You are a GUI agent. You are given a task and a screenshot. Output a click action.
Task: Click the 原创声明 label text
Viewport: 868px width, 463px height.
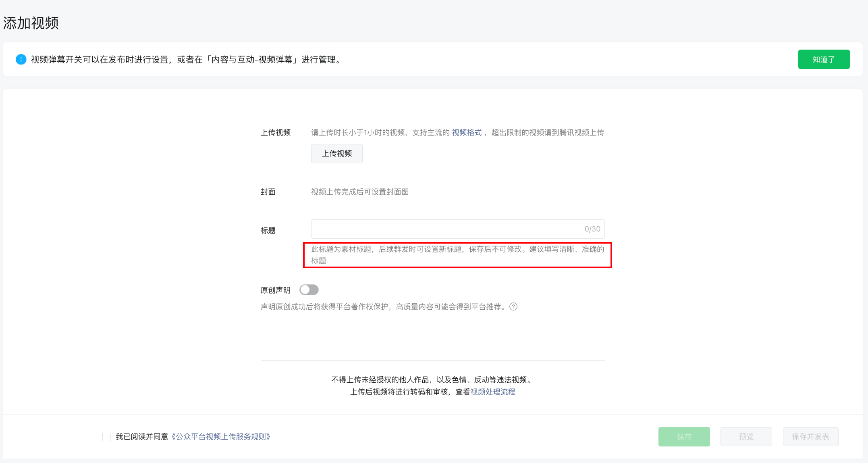(x=276, y=290)
